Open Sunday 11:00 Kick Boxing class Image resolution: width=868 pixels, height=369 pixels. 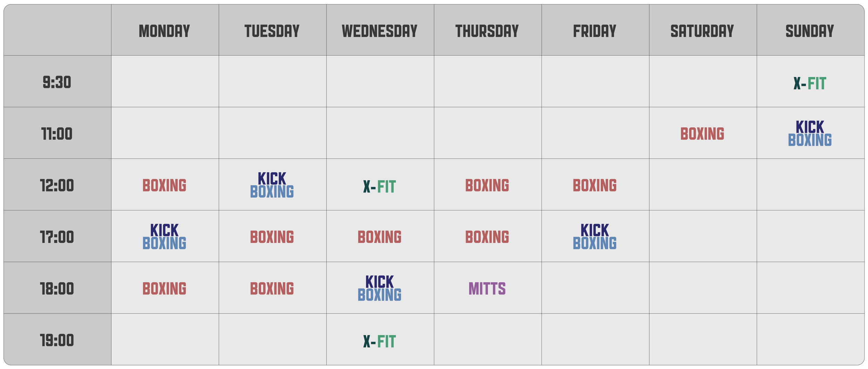[x=810, y=134]
